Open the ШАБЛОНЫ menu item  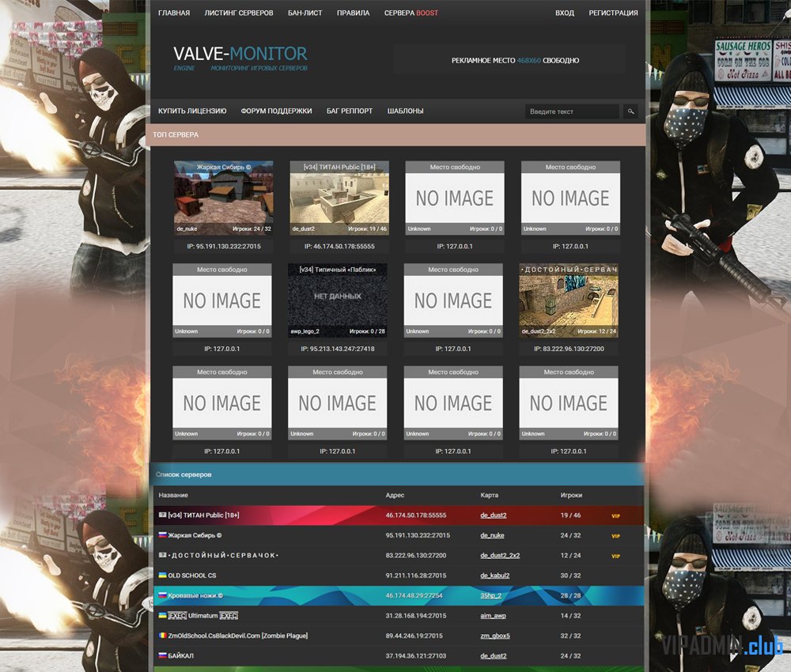405,111
